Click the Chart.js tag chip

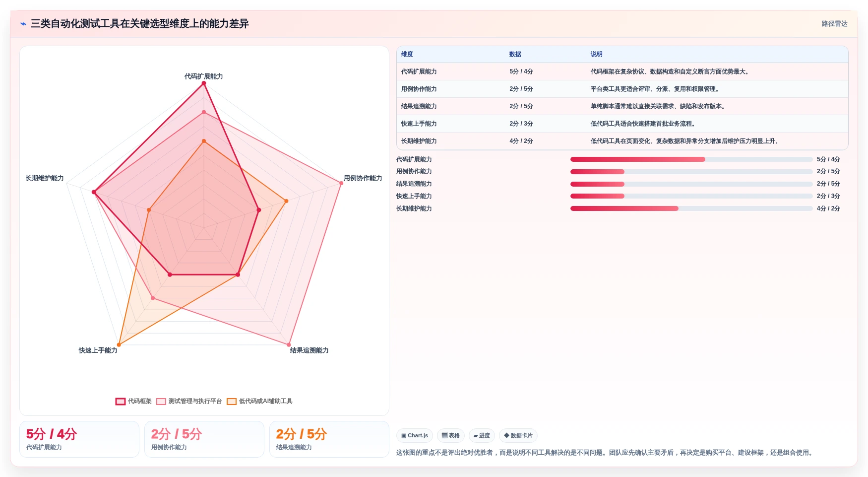pyautogui.click(x=415, y=435)
